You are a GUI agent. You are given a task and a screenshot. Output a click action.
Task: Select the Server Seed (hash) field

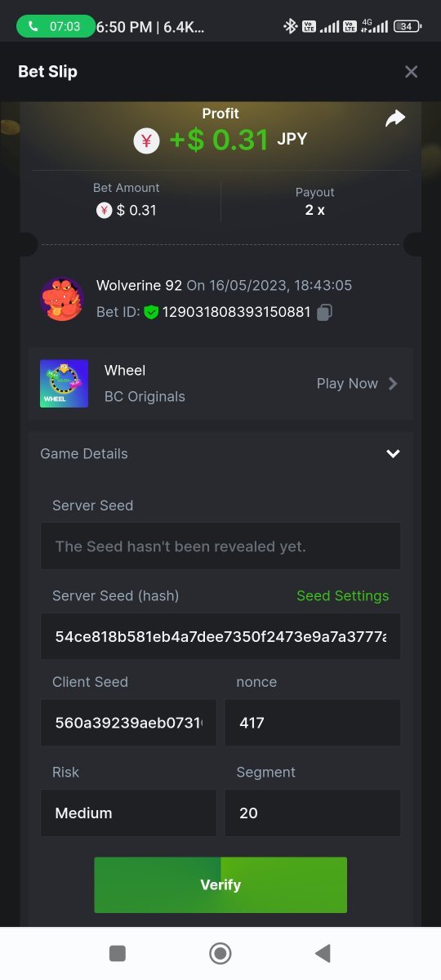click(220, 636)
